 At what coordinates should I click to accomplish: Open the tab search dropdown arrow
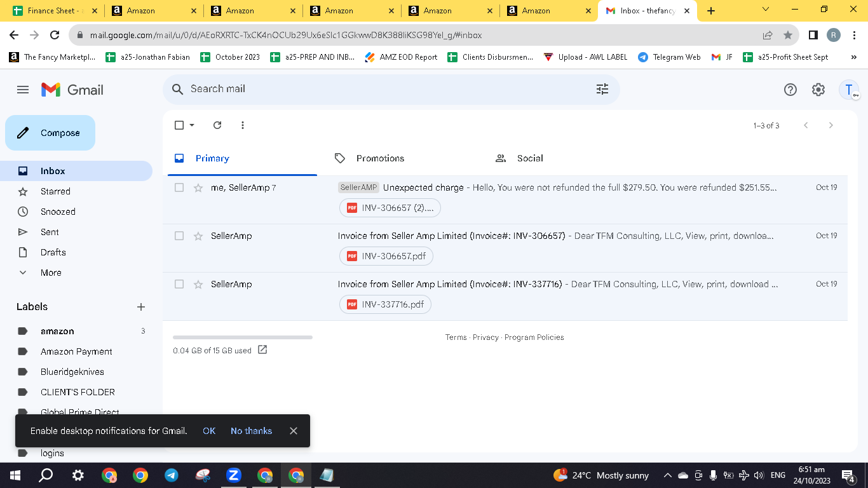coord(766,10)
